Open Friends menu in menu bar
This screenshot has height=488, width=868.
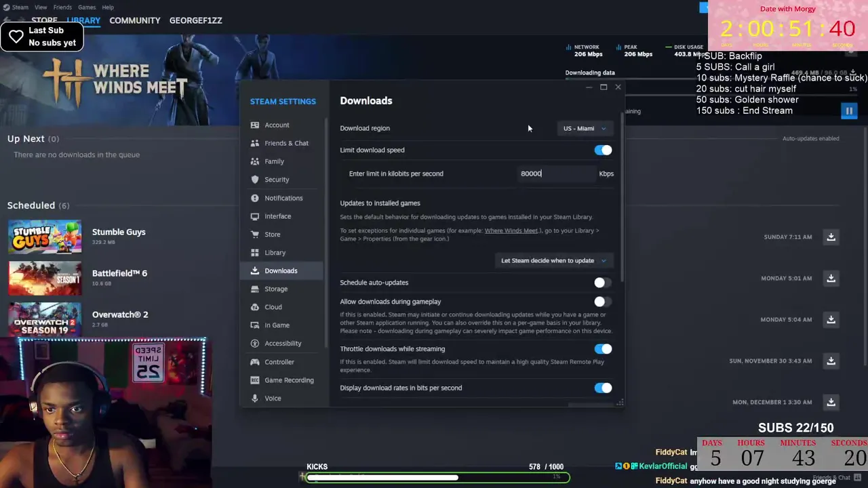point(62,7)
